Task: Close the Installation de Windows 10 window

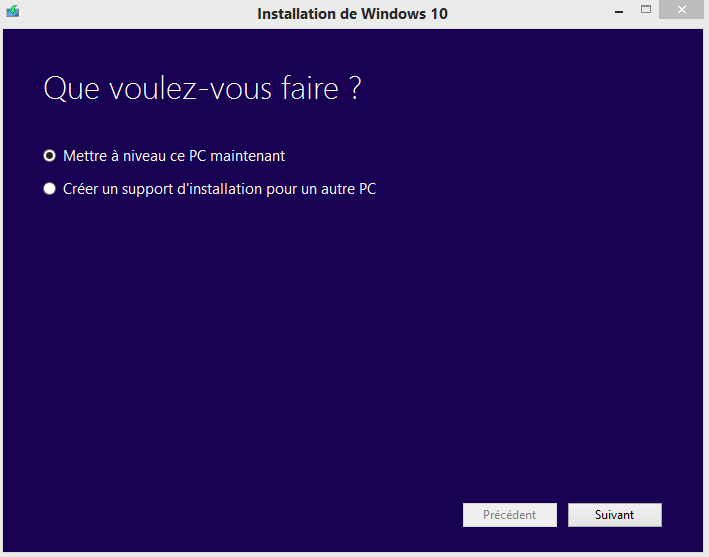Action: (x=681, y=9)
